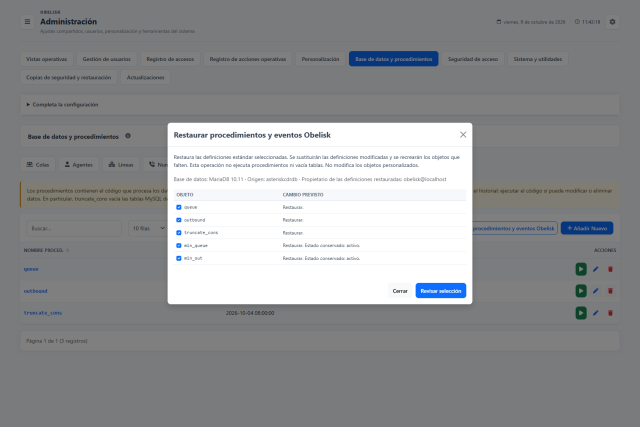
Task: Switch to the Gestión de usuarios tab
Action: point(107,59)
